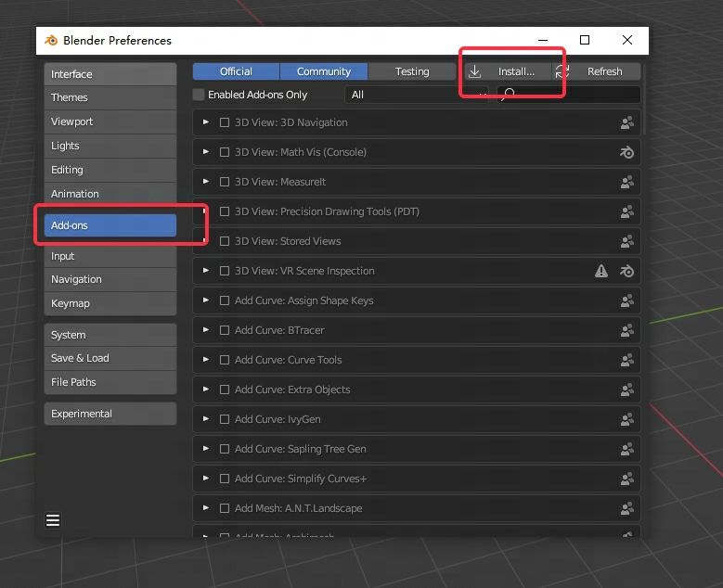
Task: Click the community icon on the A.N.T.Landscape row
Action: (x=626, y=508)
